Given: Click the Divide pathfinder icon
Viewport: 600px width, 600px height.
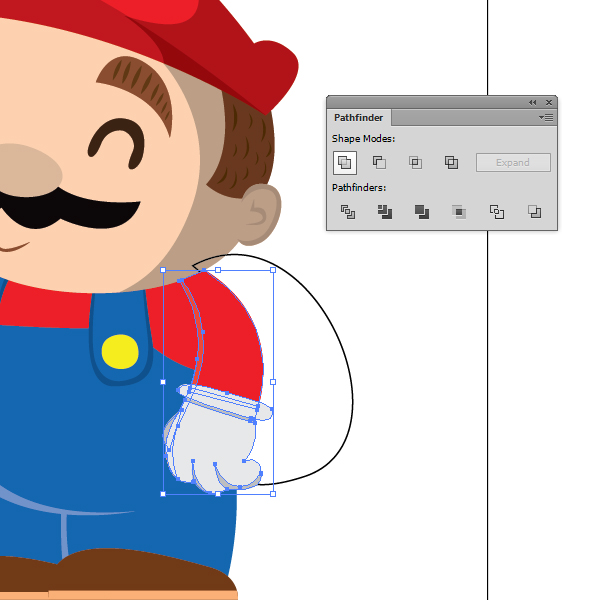Looking at the screenshot, I should point(348,211).
